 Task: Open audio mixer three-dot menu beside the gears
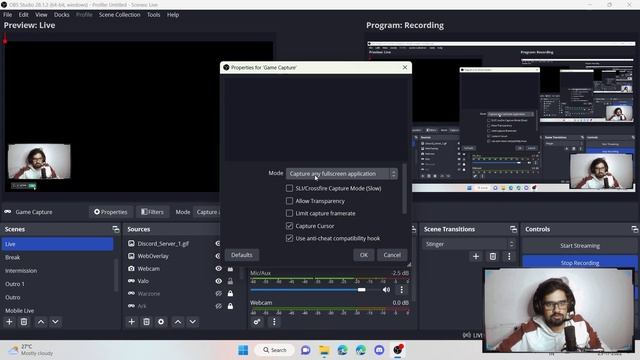274,322
